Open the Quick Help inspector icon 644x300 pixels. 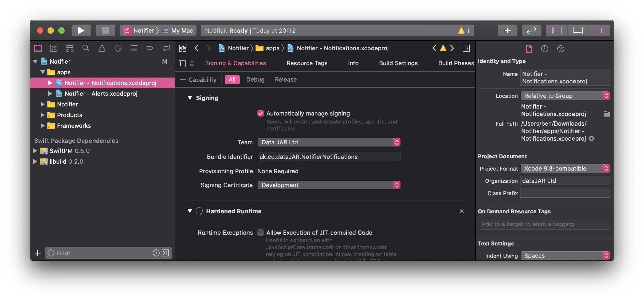(x=561, y=49)
